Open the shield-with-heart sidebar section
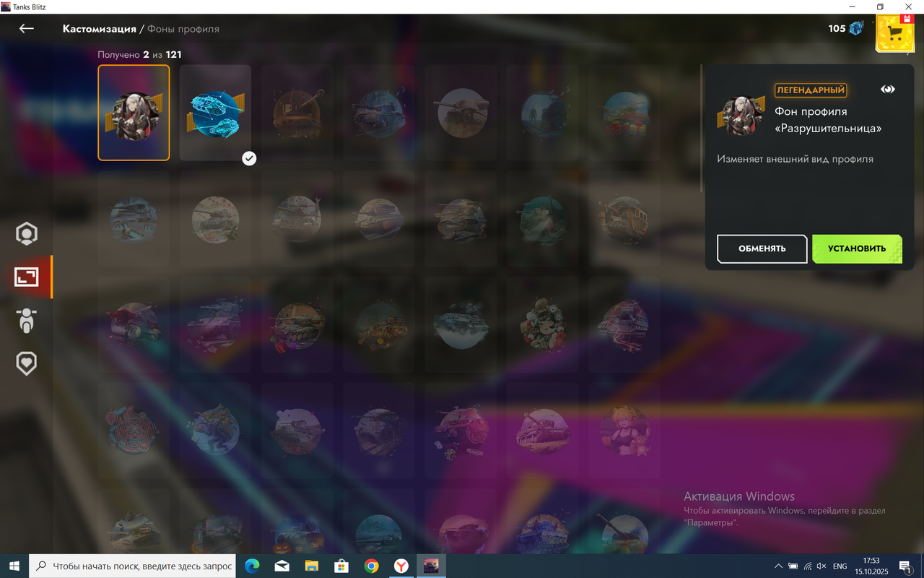The width and height of the screenshot is (924, 578). pyautogui.click(x=27, y=363)
